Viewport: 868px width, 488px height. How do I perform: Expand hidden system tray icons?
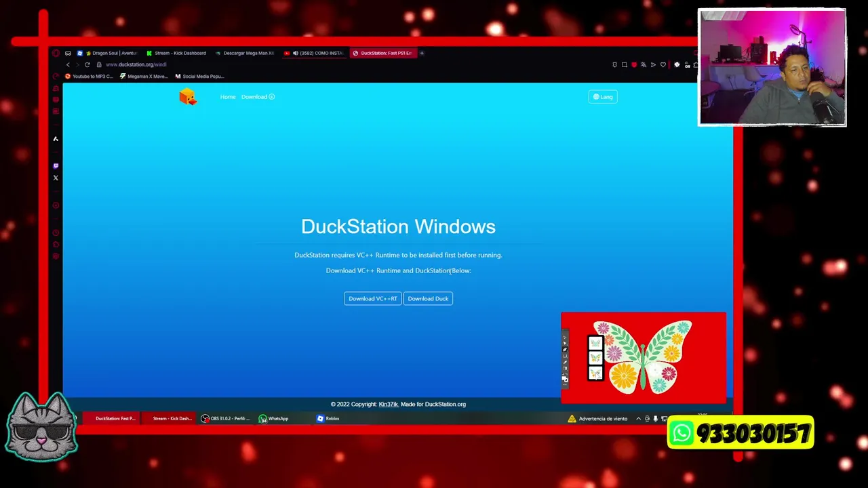[x=638, y=418]
